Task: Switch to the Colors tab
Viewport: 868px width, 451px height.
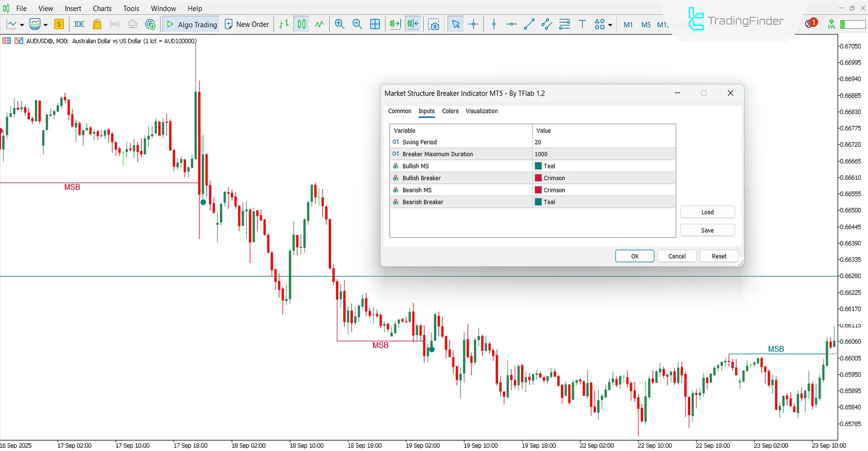Action: coord(450,111)
